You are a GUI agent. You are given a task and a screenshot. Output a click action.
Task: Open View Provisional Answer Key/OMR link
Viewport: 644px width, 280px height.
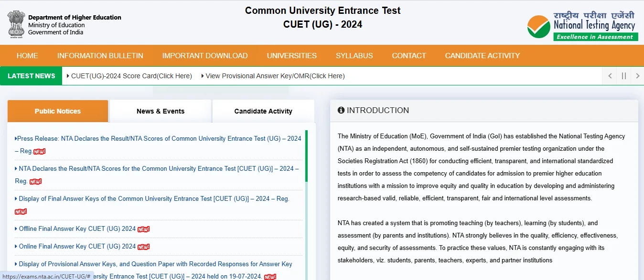tap(275, 76)
